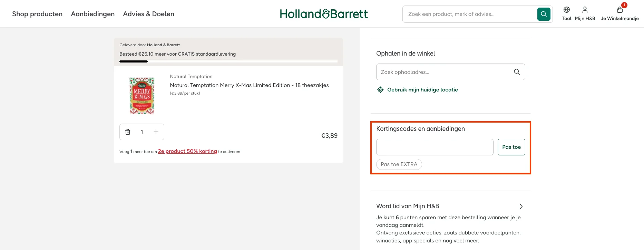The width and height of the screenshot is (644, 250).
Task: Open the Aanbiedingen menu
Action: click(92, 14)
